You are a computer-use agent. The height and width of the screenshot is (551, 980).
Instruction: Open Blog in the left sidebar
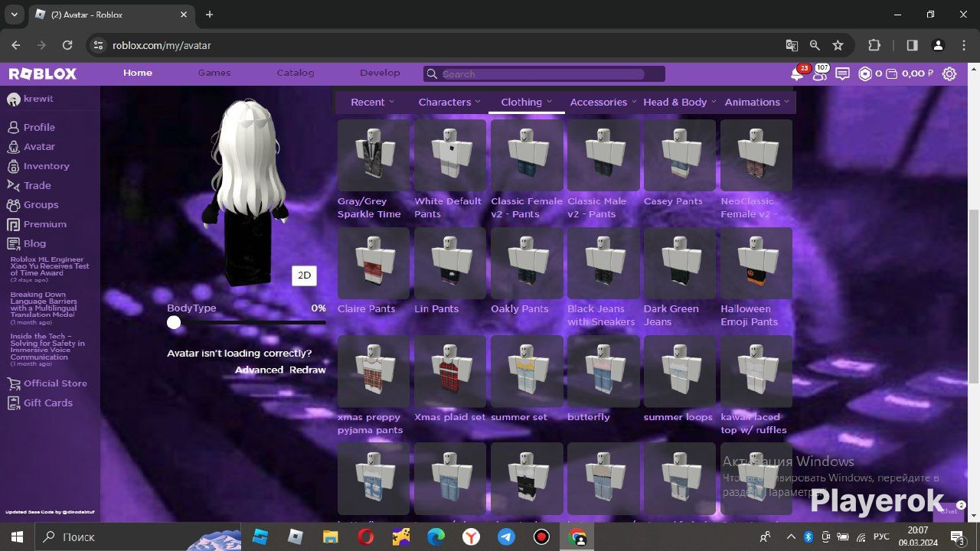click(x=34, y=243)
